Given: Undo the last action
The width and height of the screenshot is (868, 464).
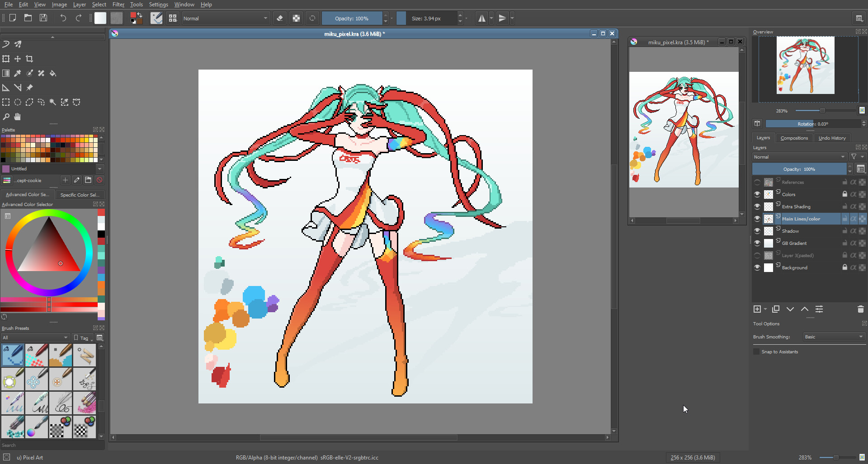Looking at the screenshot, I should coord(63,18).
